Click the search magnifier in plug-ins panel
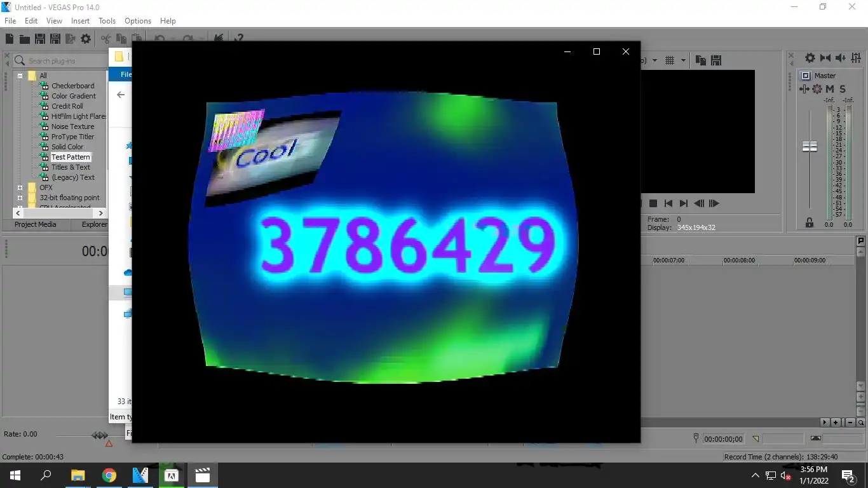The width and height of the screenshot is (868, 488). 20,60
